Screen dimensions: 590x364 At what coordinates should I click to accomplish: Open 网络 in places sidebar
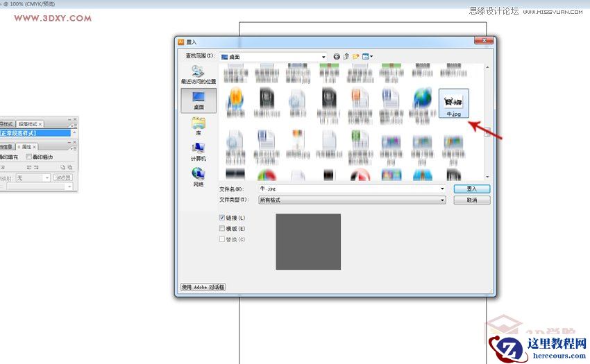click(199, 177)
